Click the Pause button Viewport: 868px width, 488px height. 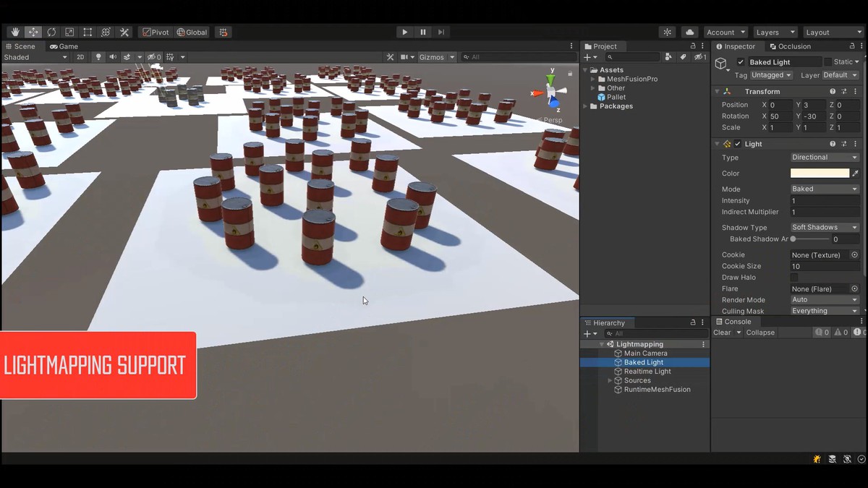click(x=423, y=32)
